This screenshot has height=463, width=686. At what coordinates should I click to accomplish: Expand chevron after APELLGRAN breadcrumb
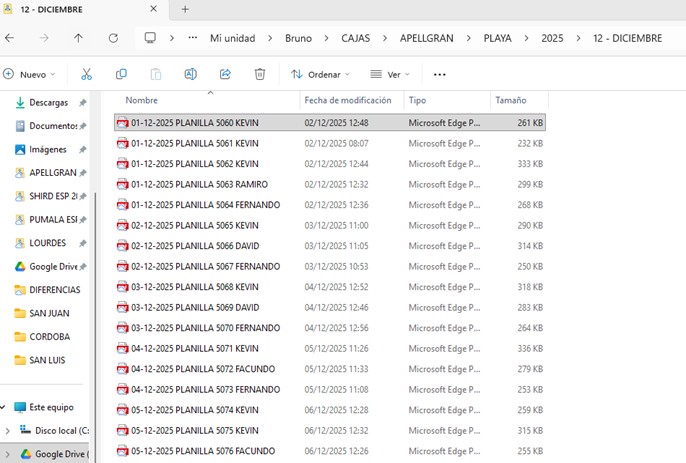click(x=469, y=38)
